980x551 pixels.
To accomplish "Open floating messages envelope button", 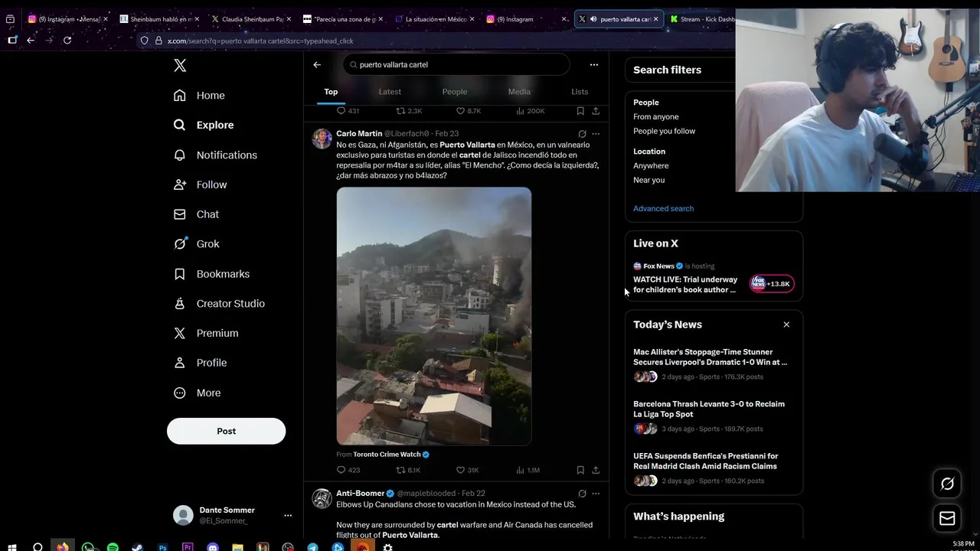I will [x=947, y=519].
